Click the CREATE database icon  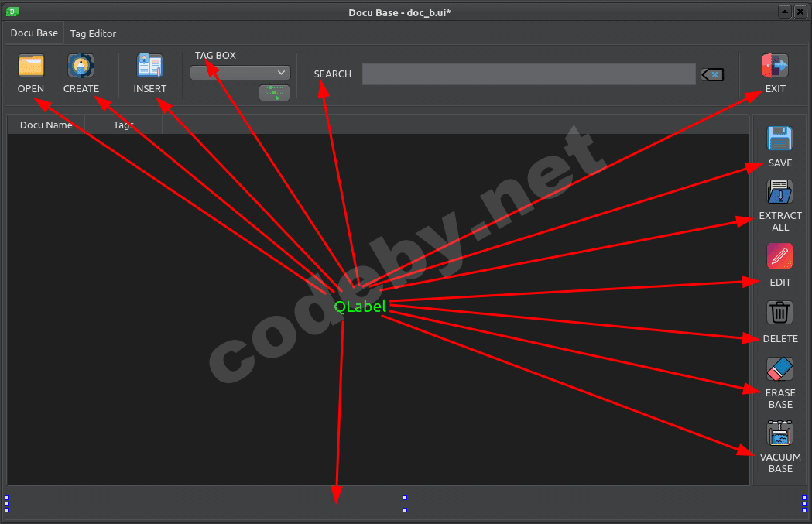pos(81,66)
